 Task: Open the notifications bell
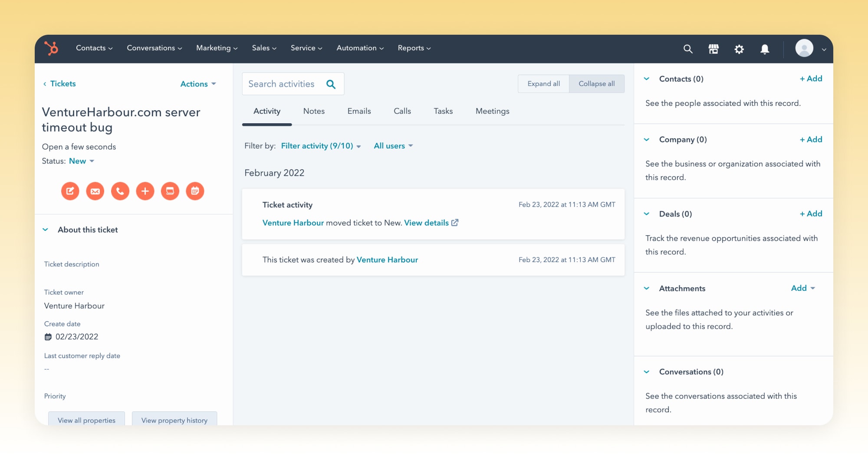coord(765,49)
